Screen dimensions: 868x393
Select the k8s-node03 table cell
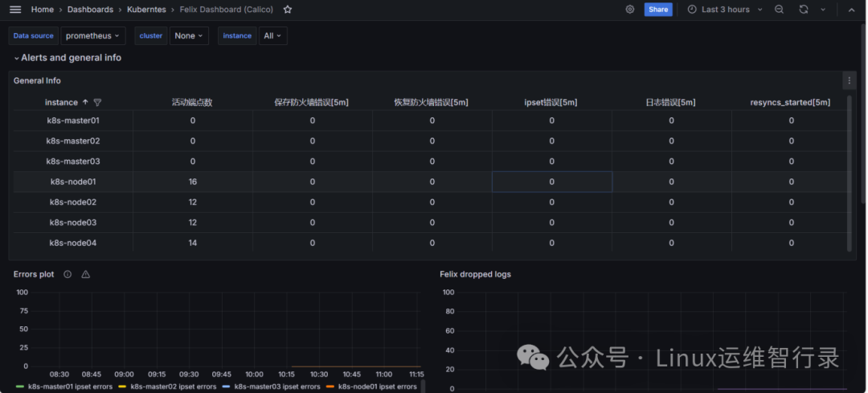point(73,223)
